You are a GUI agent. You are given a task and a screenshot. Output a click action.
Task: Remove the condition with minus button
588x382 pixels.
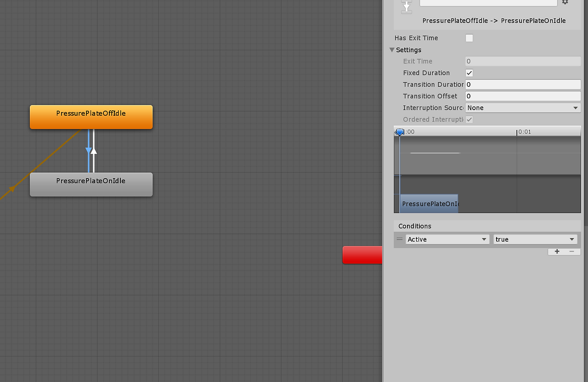point(572,252)
